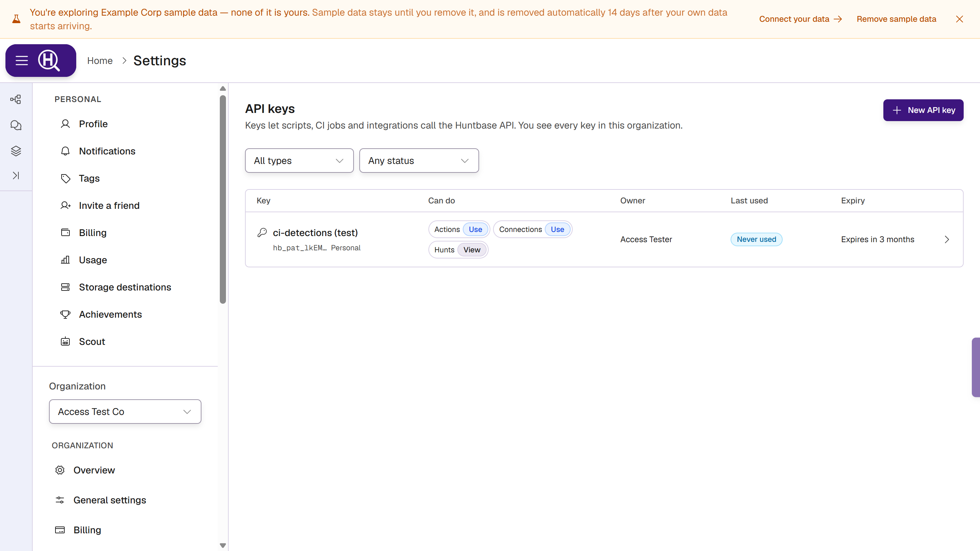Open organization Billing section

[87, 530]
